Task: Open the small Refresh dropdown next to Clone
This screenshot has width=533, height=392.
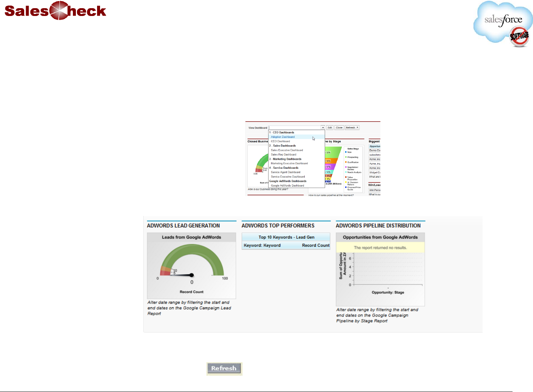Action: click(x=352, y=127)
